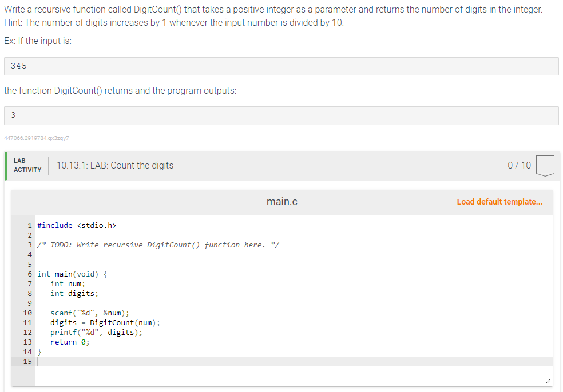The height and width of the screenshot is (392, 563).
Task: Click the return 0; statement
Action: coord(69,342)
